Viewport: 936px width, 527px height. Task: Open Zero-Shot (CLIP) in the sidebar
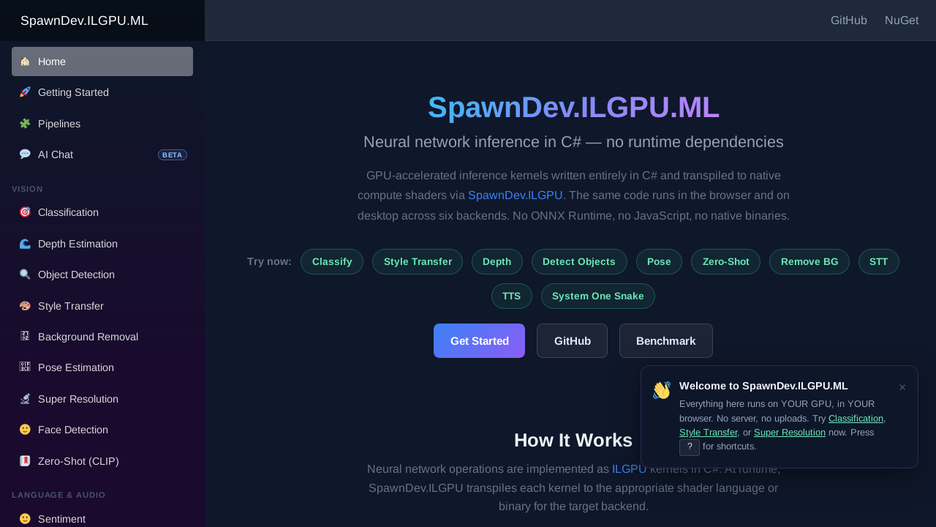coord(102,461)
